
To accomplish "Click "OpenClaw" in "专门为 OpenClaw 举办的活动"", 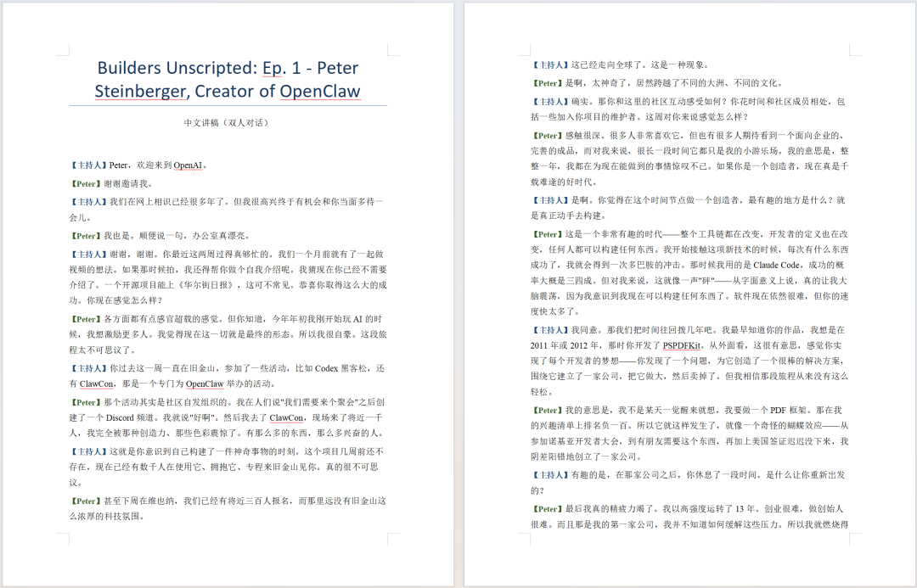I will click(205, 384).
